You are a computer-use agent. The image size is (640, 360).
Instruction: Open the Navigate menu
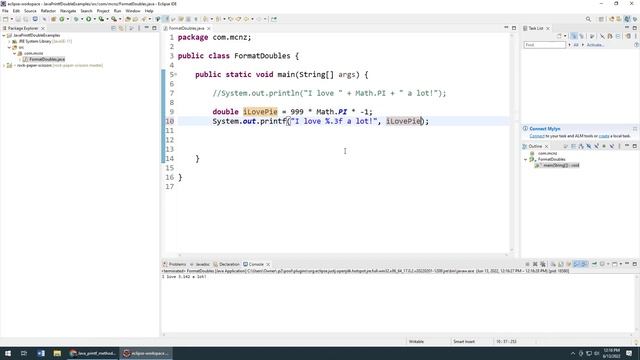[x=68, y=11]
